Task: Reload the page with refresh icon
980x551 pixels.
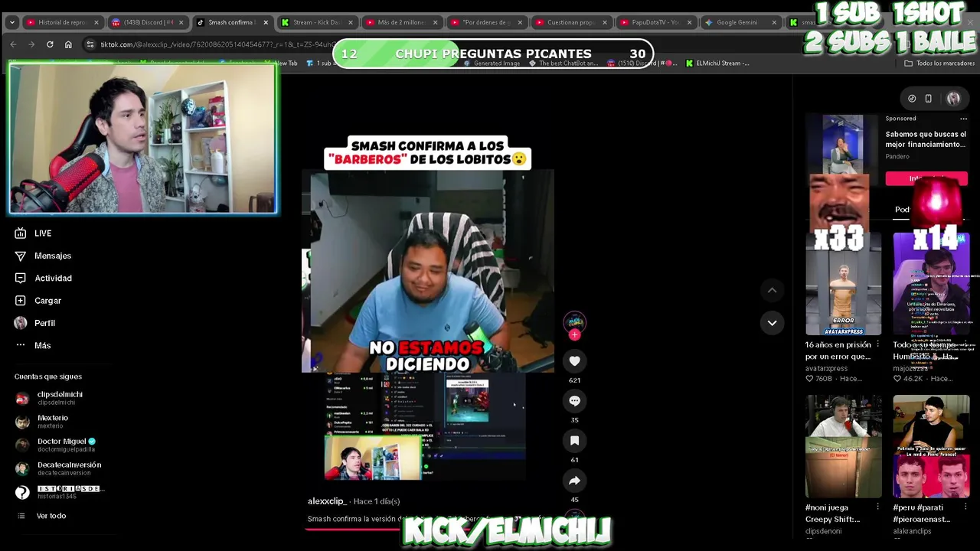Action: pyautogui.click(x=50, y=44)
